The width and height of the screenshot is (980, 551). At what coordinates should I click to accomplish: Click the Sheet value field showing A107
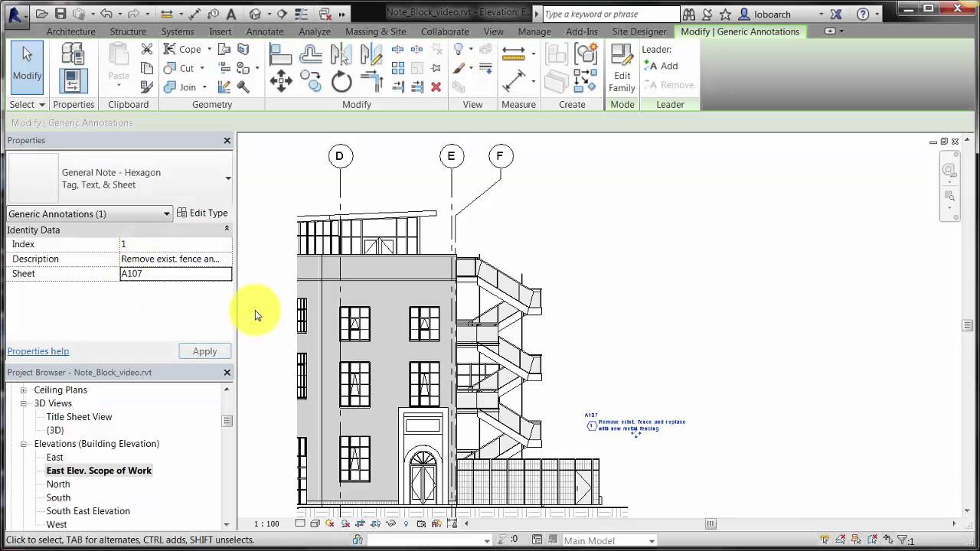[x=175, y=273]
